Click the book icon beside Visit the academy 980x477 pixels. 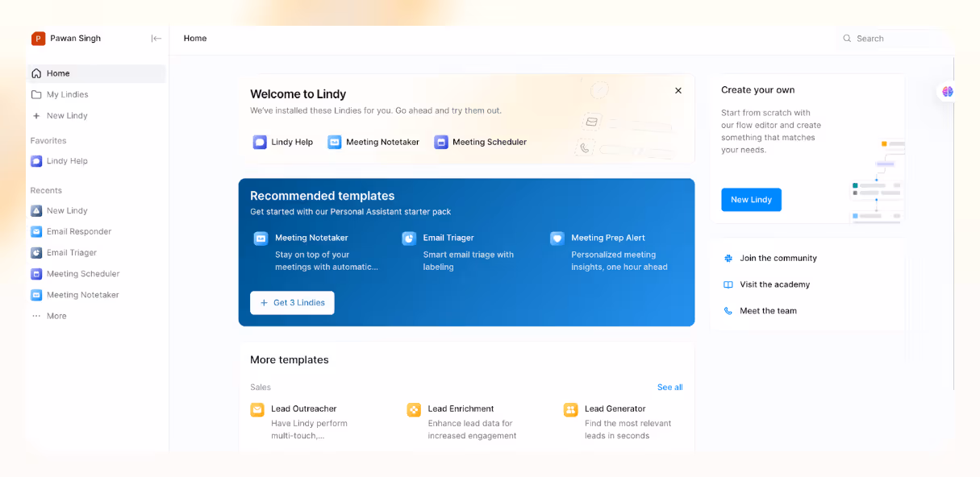[728, 284]
